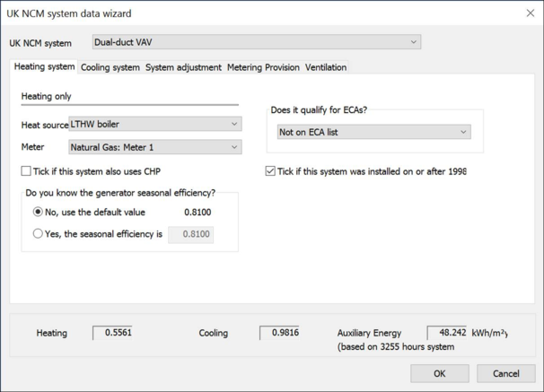Open the UK NCM system dropdown
Screen dimensions: 544x392
(256, 42)
